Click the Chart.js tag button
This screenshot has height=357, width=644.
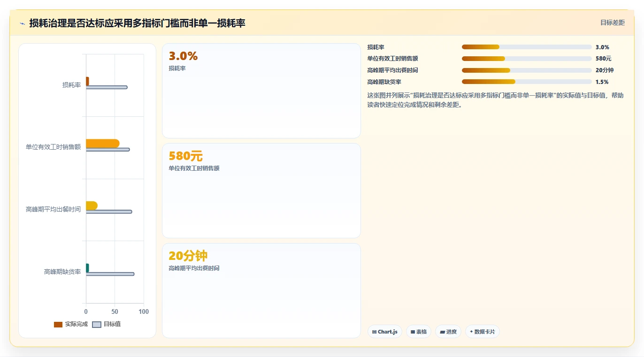coord(385,332)
